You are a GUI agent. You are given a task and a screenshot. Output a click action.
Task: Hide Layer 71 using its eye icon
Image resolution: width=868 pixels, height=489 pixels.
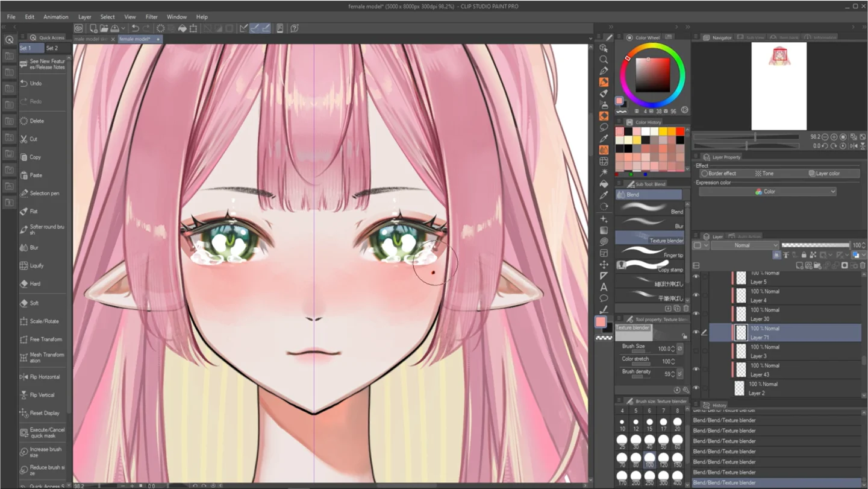pyautogui.click(x=696, y=332)
